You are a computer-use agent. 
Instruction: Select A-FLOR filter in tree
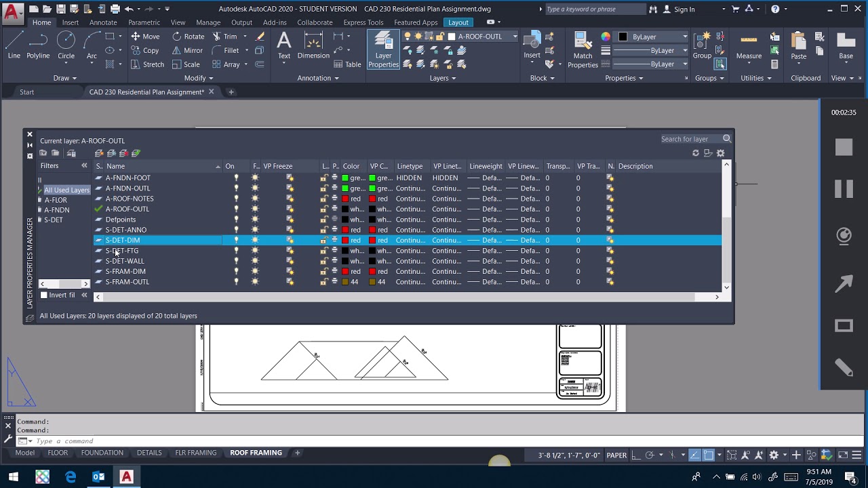click(56, 200)
